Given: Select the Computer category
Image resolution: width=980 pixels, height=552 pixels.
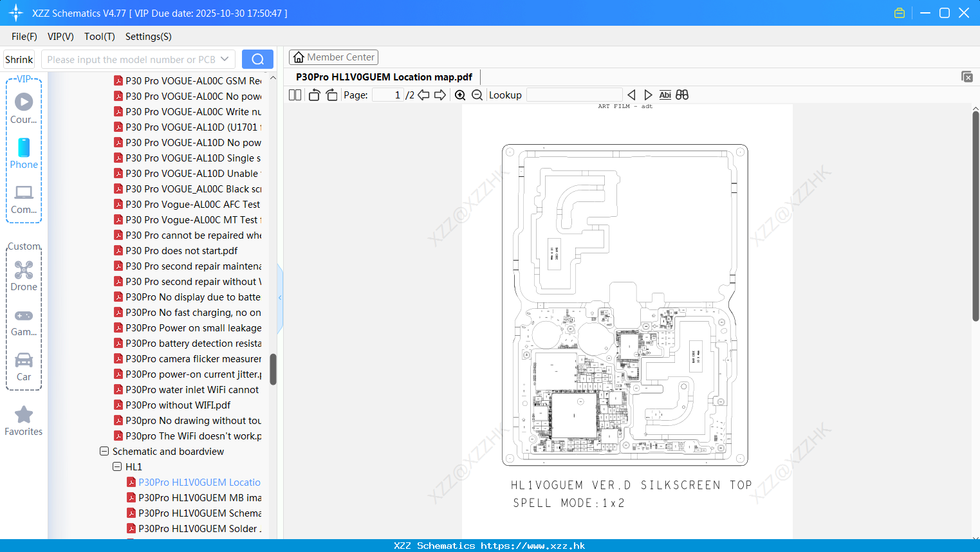Looking at the screenshot, I should pyautogui.click(x=24, y=199).
